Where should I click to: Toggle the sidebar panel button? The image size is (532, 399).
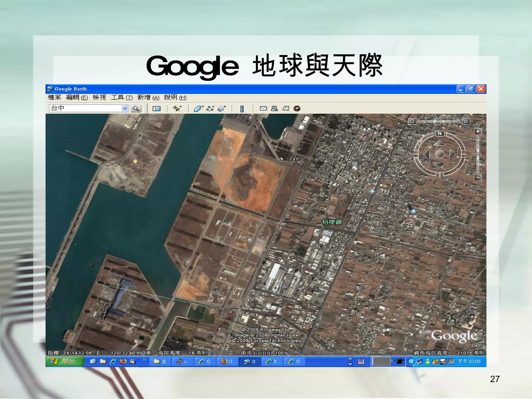click(x=156, y=109)
